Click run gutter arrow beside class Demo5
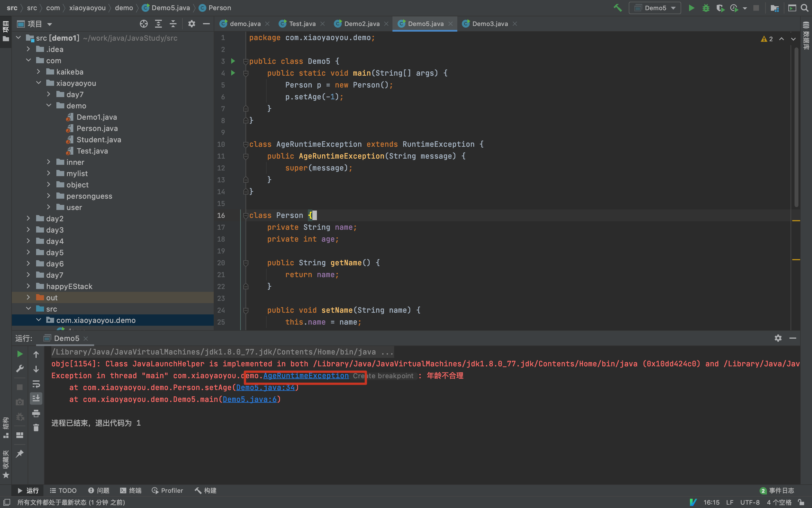This screenshot has width=812, height=508. tap(233, 61)
